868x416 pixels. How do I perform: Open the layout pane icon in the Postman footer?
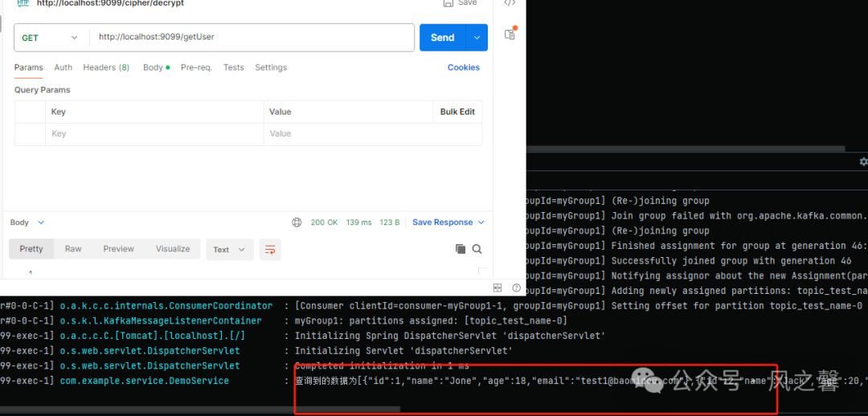click(x=497, y=288)
